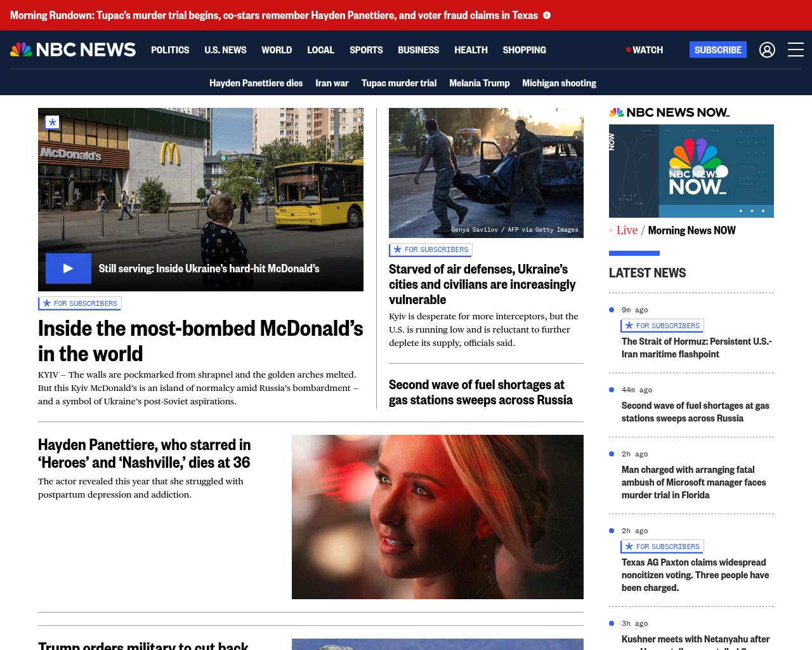Open the Politics section
Viewport: 812px width, 650px height.
click(170, 50)
